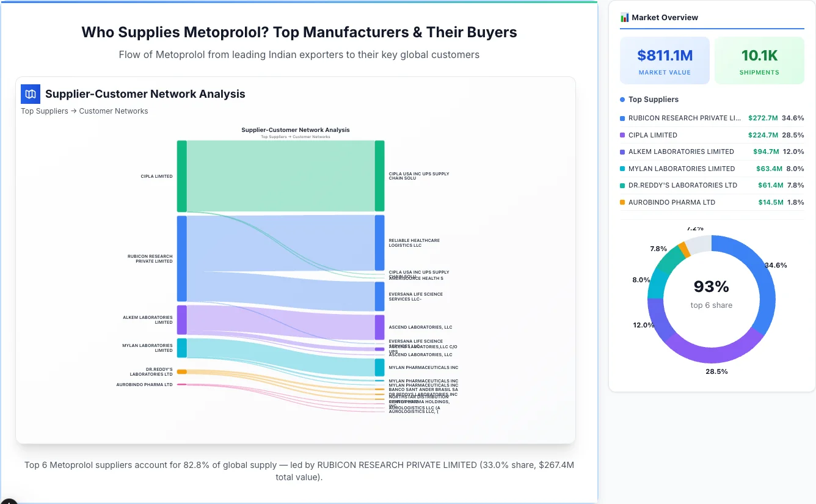816x504 pixels.
Task: Click the orange swatch next to AUROBINDO PHARMA LTD
Action: coord(621,202)
